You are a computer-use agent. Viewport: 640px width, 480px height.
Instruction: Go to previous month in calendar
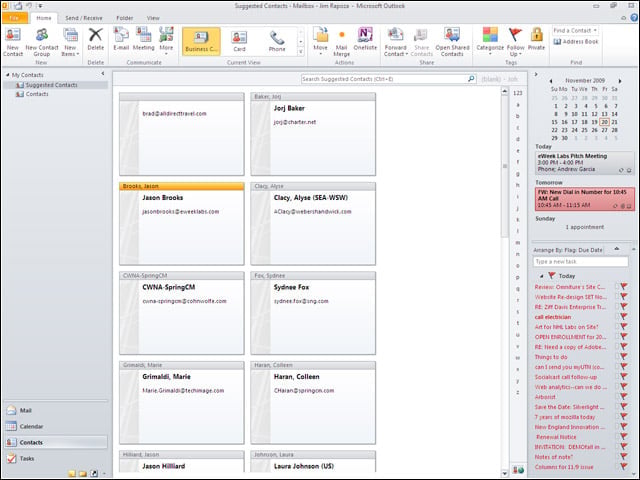(x=551, y=81)
